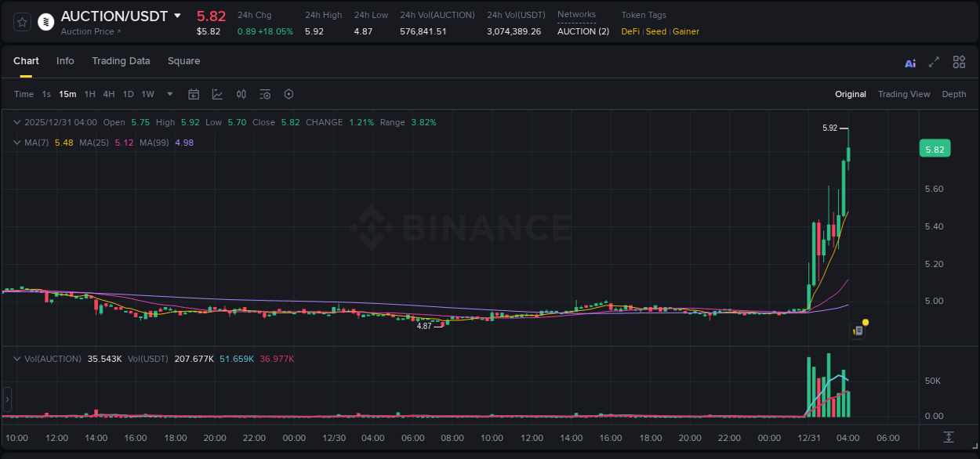
Task: Open the AI assistant icon
Action: click(x=910, y=63)
